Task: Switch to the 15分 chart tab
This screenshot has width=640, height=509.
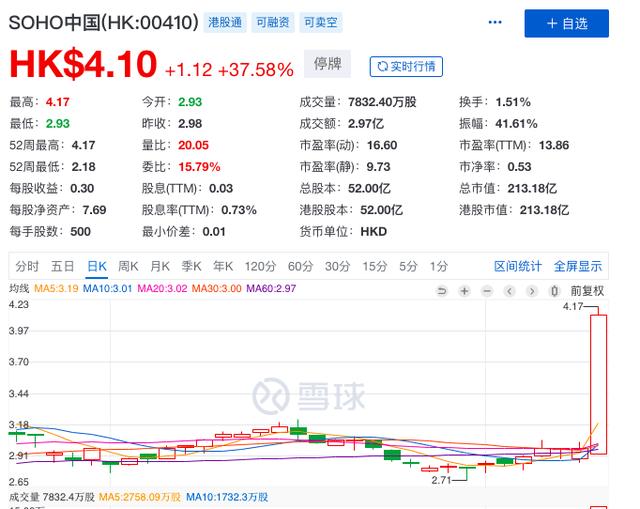Action: click(375, 267)
